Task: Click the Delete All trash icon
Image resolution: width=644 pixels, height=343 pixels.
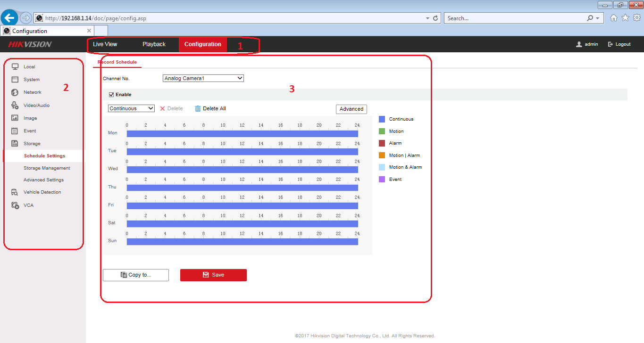Action: point(198,108)
